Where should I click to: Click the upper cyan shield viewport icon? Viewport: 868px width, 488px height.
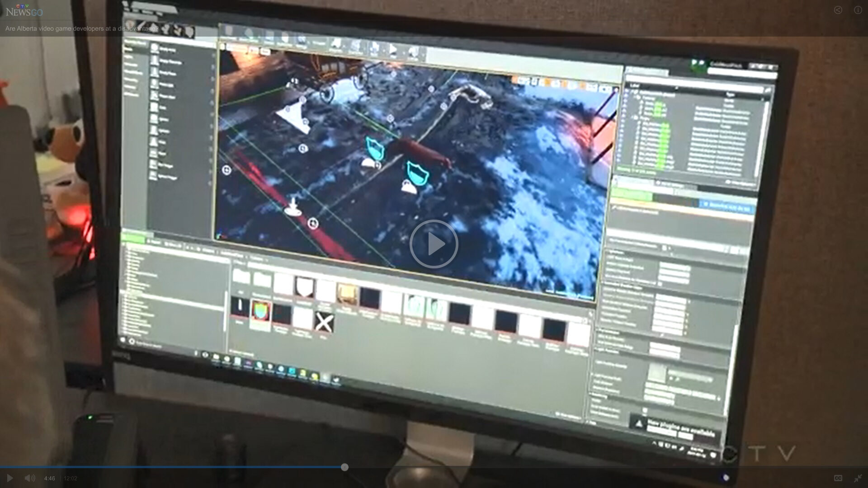375,148
